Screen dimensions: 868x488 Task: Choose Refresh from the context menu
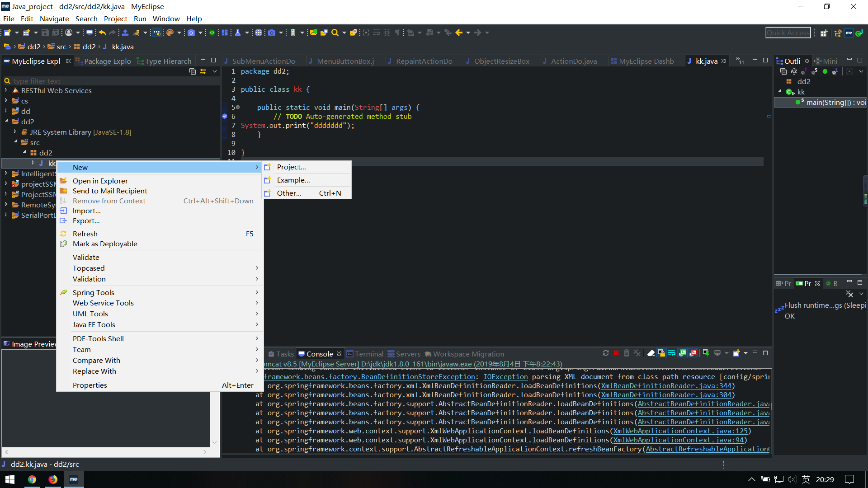(x=85, y=234)
